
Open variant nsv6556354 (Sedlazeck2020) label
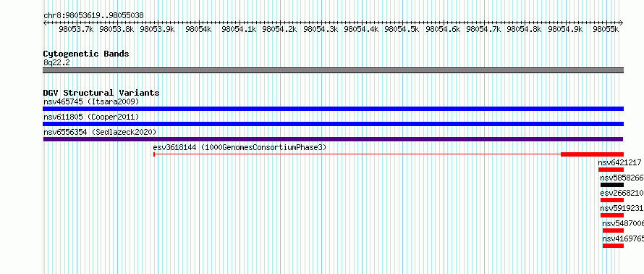click(100, 132)
